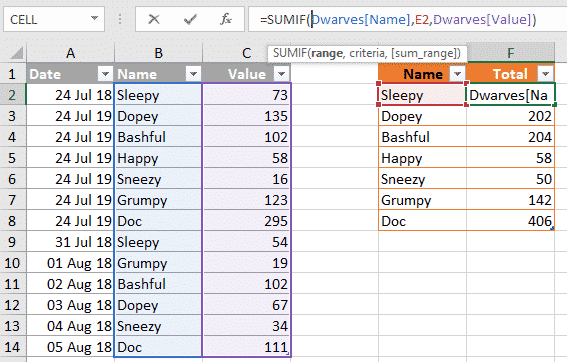Select the Value cell showing 67
Screen dimensions: 567x362
247,305
